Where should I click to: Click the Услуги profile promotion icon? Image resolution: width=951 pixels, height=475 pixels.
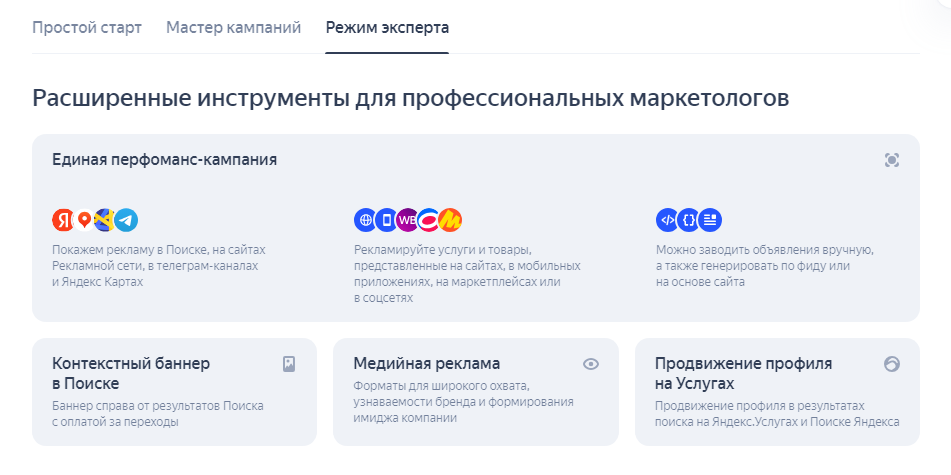(892, 364)
